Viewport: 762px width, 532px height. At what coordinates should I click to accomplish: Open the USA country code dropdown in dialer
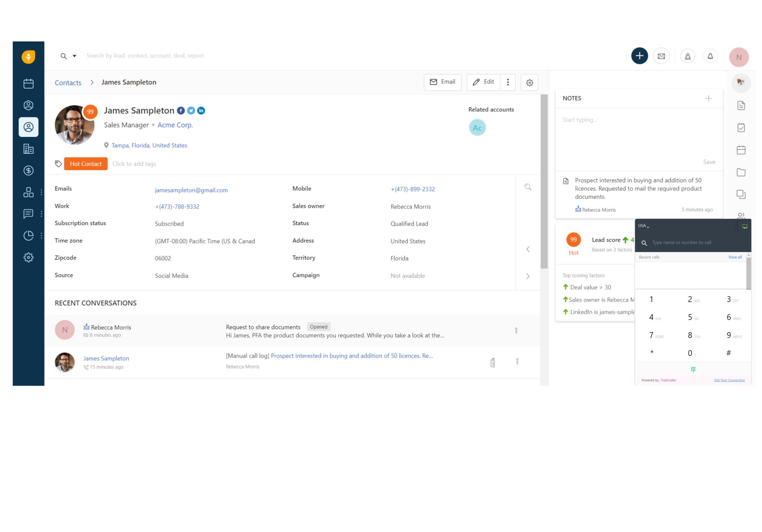(x=644, y=225)
